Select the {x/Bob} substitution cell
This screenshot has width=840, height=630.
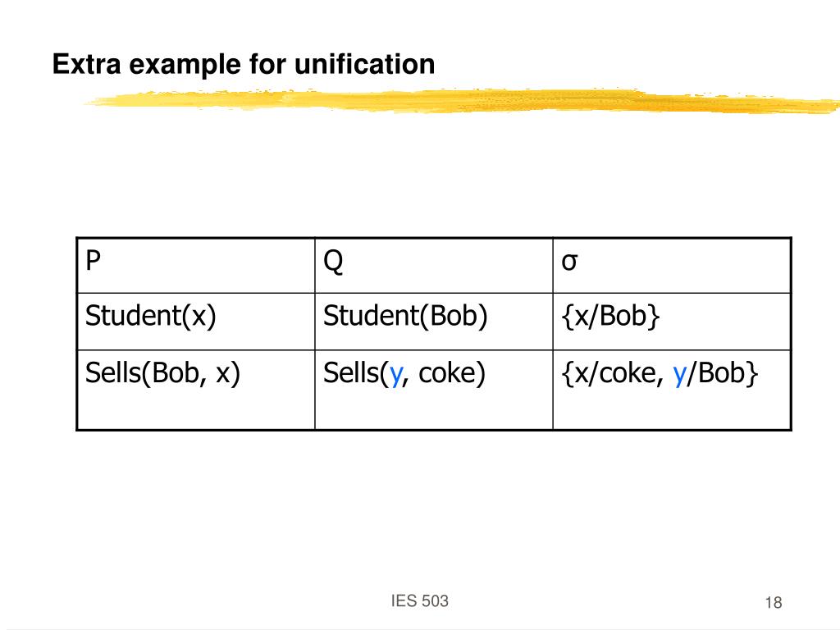click(672, 322)
